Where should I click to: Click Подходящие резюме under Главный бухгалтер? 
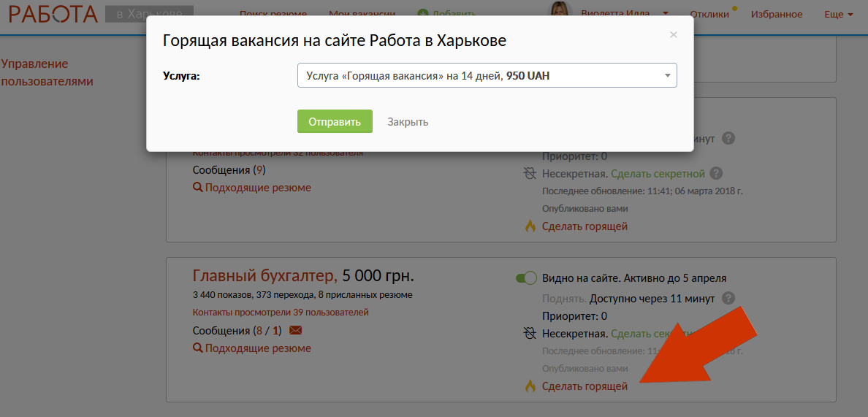[258, 348]
